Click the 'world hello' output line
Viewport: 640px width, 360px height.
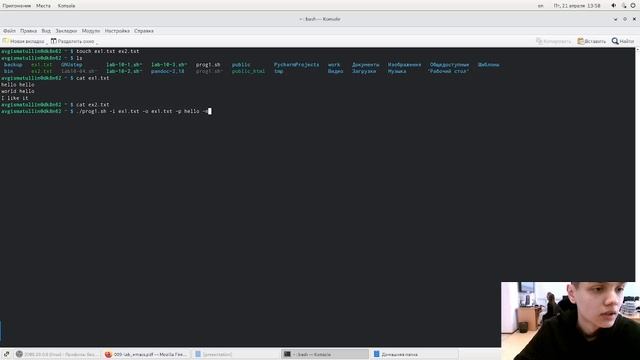click(18, 91)
